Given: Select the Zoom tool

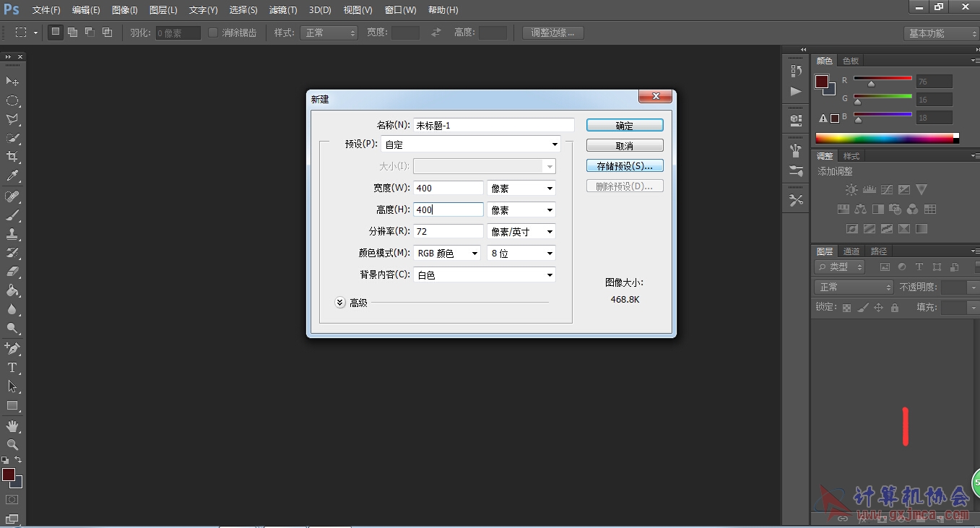Looking at the screenshot, I should tap(12, 445).
